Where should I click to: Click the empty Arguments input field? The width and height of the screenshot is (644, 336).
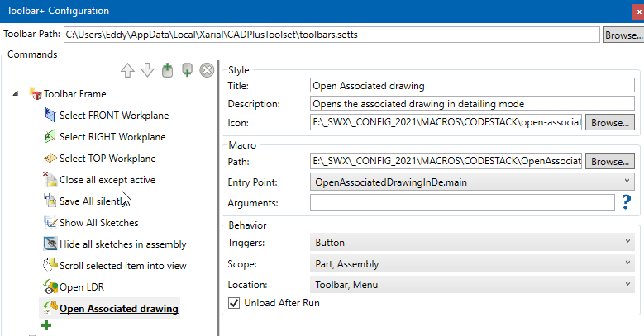[462, 202]
